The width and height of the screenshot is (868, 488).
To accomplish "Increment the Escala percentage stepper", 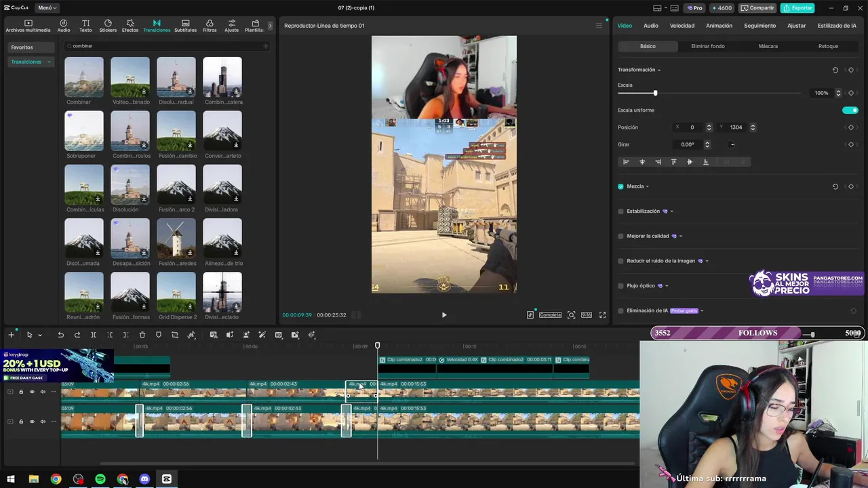I will click(838, 91).
